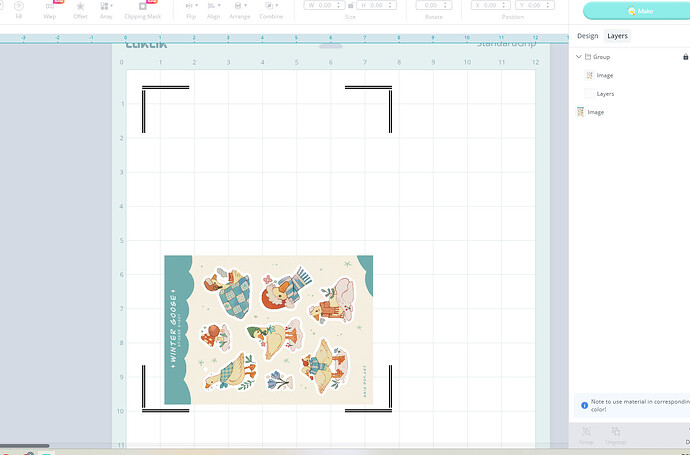Select the Layers tab
690x455 pixels.
(x=618, y=36)
